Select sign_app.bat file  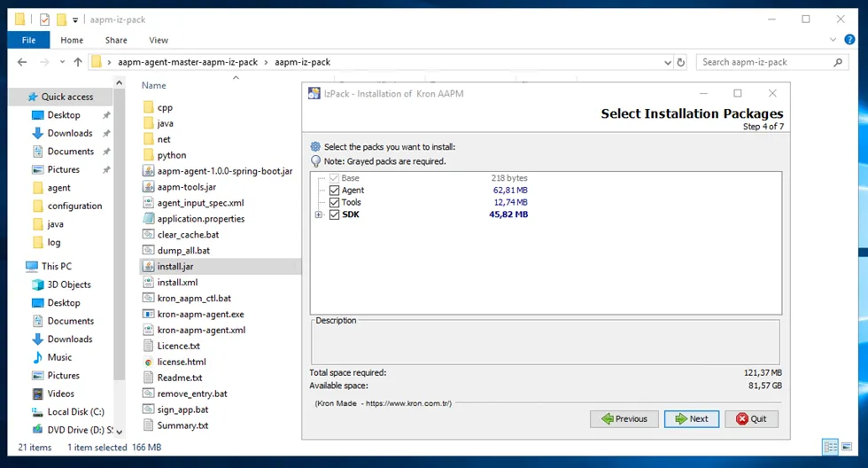tap(182, 409)
